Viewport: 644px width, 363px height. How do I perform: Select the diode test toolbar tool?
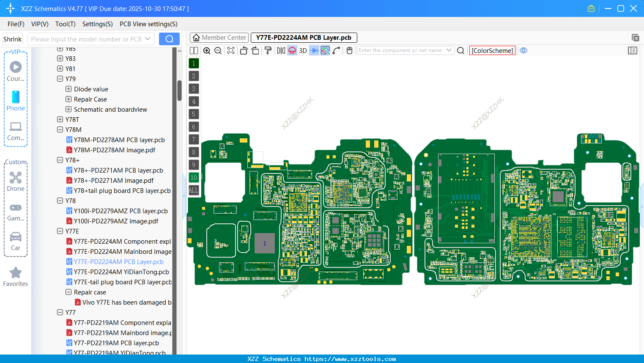pyautogui.click(x=314, y=50)
